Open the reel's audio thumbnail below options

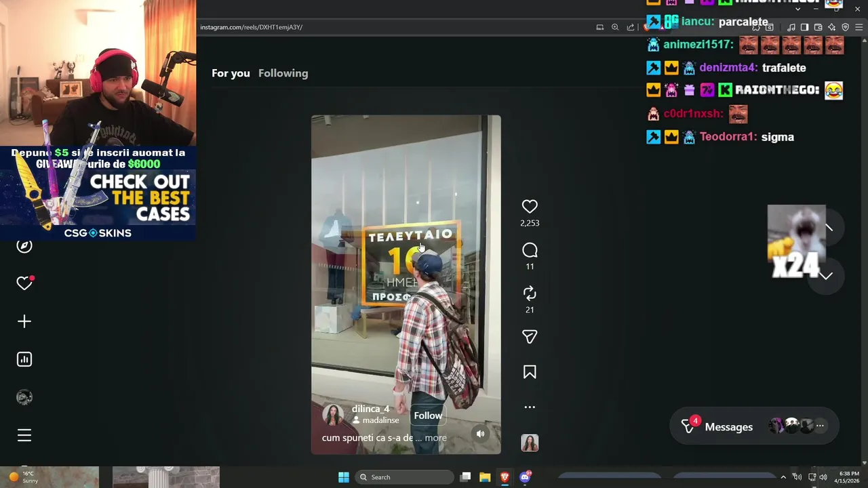click(530, 443)
